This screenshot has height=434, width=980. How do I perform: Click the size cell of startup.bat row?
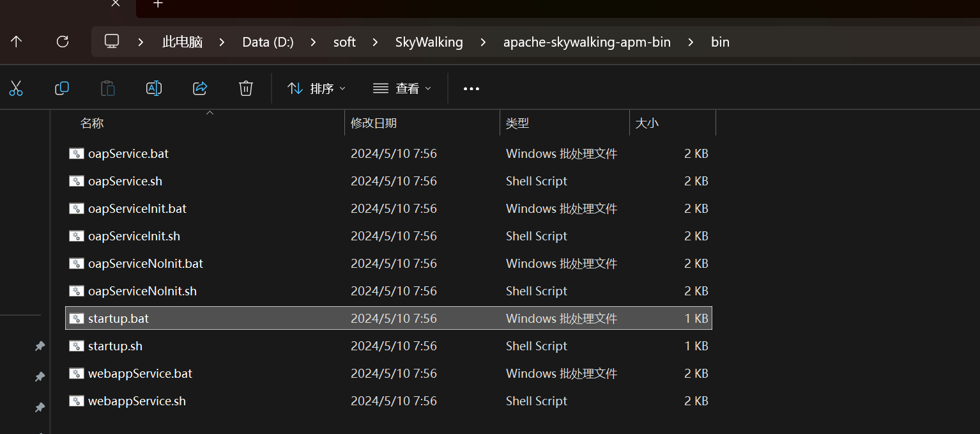point(696,318)
